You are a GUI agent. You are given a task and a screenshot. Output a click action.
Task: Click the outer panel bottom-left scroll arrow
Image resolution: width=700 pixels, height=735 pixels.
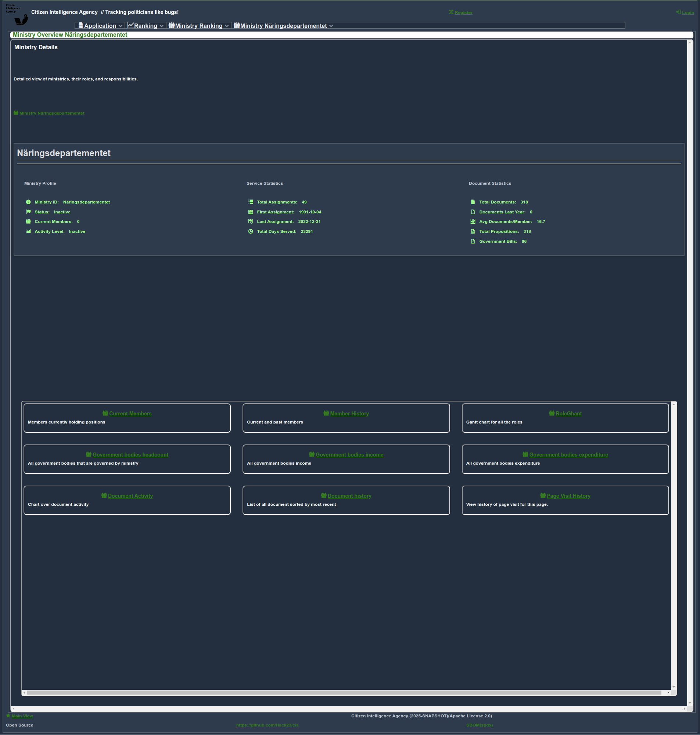pos(14,709)
